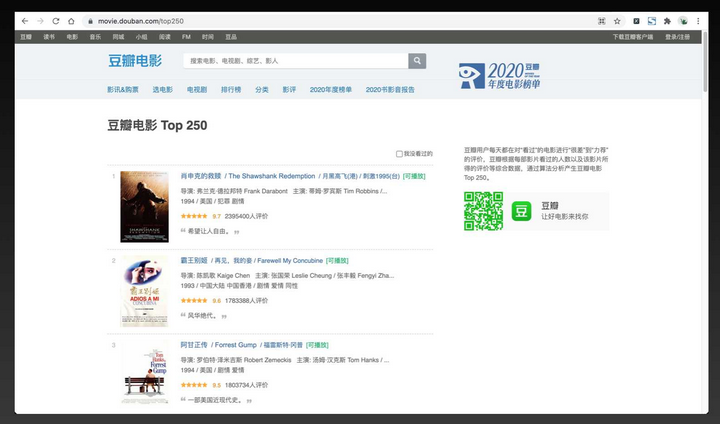Open 电影 in the top dark bar
This screenshot has height=424, width=720.
72,37
